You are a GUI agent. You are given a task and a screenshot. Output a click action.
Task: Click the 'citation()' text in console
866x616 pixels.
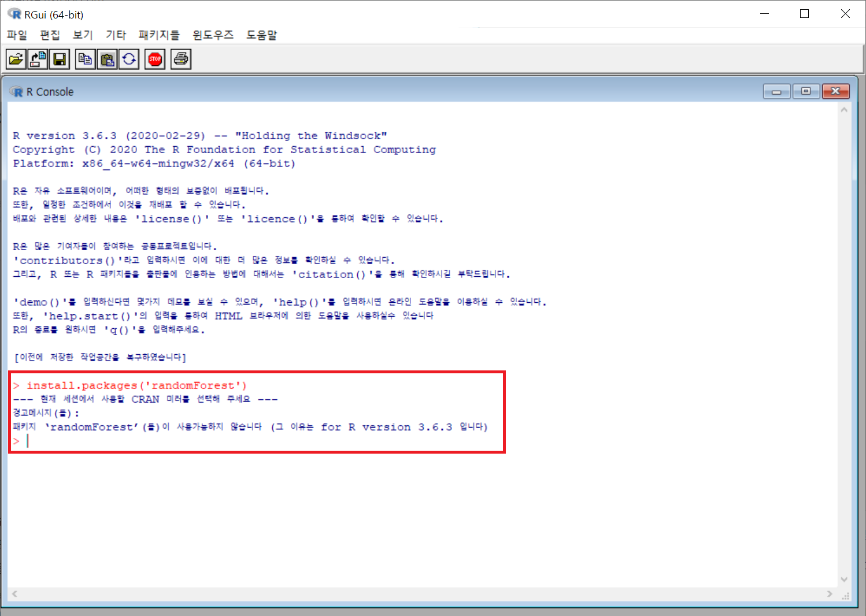332,274
